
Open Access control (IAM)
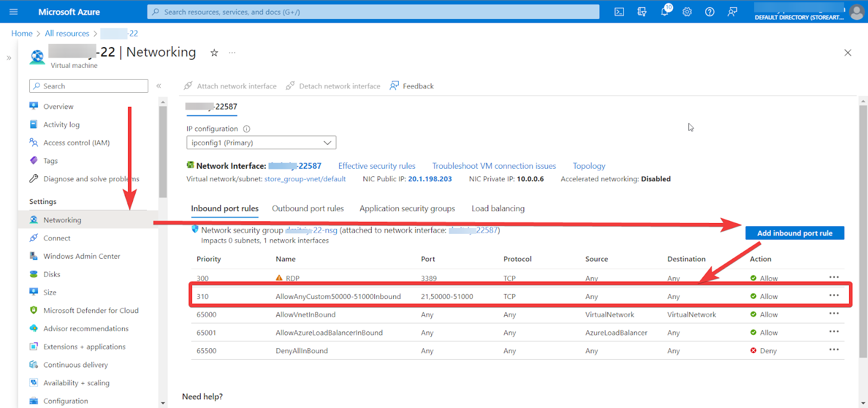[x=76, y=143]
